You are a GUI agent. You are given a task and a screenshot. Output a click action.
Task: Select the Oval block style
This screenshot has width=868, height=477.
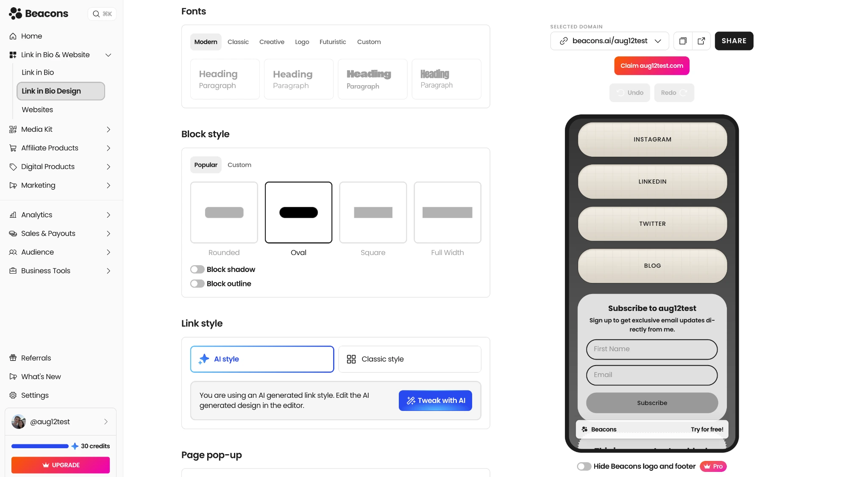(x=299, y=213)
